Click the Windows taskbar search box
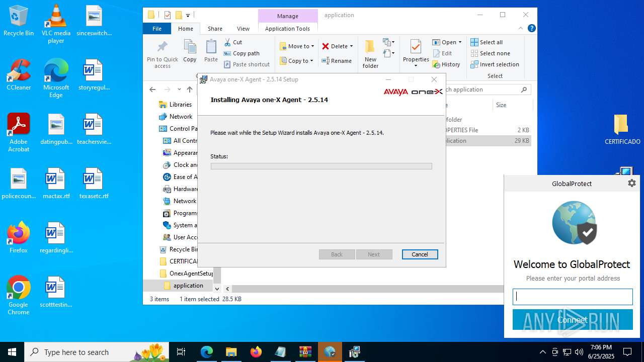This screenshot has width=644, height=362. (98, 352)
